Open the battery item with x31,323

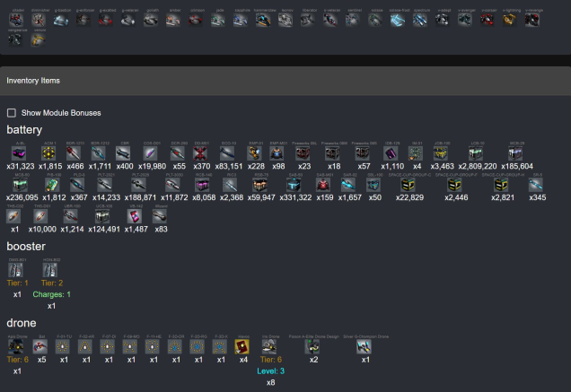[x=20, y=153]
